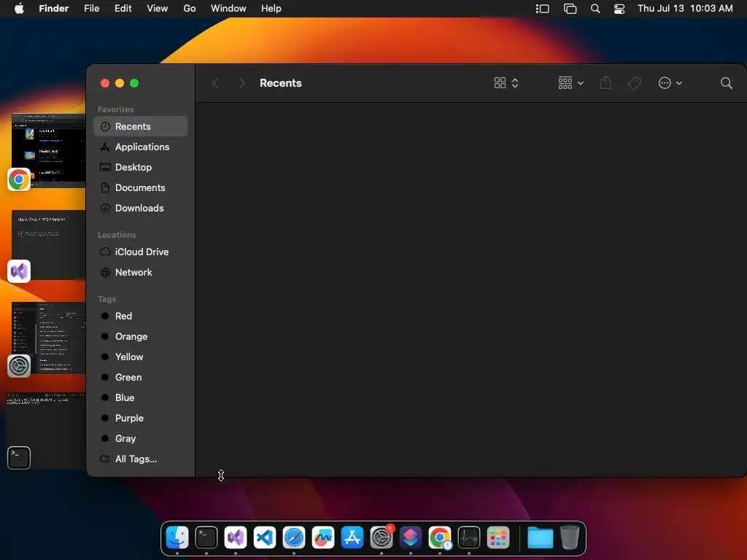The image size is (747, 560).
Task: Select the Gray tag
Action: click(141, 439)
